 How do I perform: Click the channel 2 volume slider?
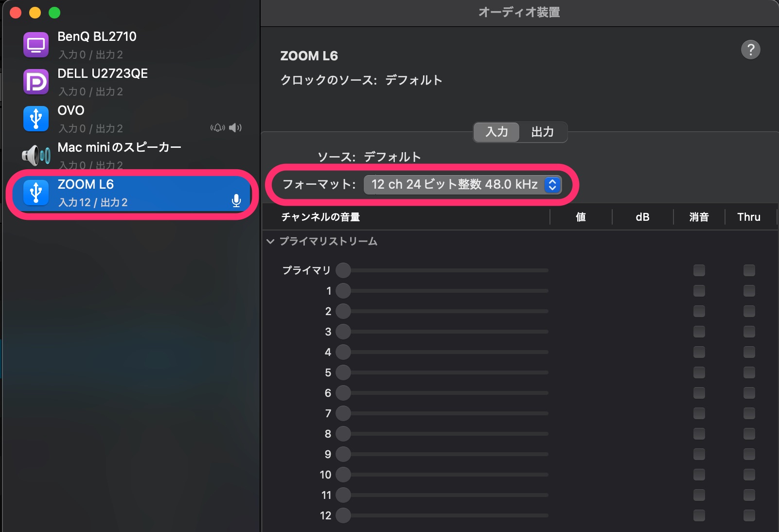click(442, 311)
